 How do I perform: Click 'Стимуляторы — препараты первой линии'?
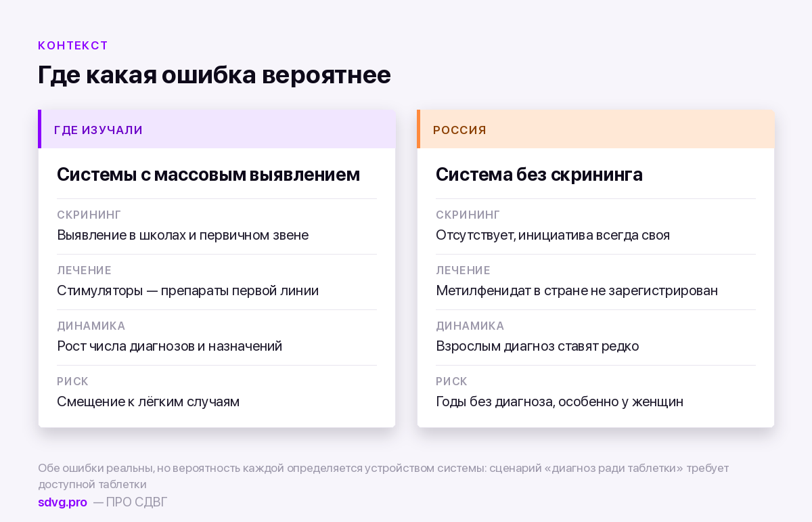click(187, 290)
